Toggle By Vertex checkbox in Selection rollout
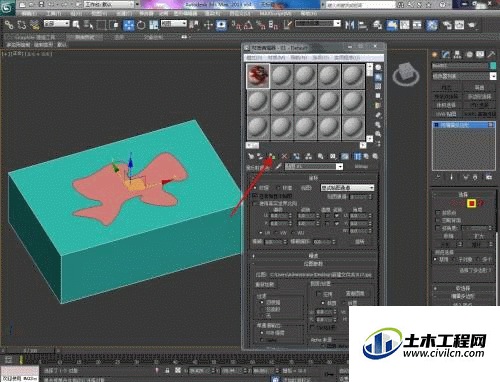Viewport: 500px width, 382px height. 438,212
